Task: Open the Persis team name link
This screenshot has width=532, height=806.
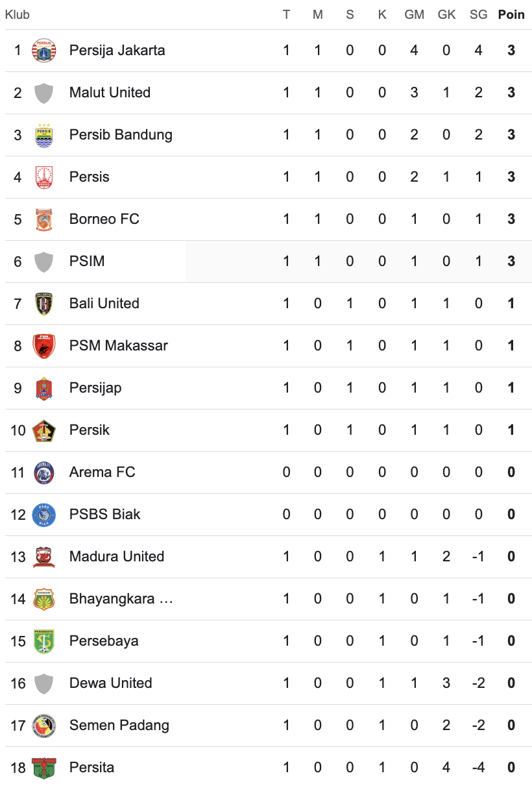Action: tap(89, 177)
